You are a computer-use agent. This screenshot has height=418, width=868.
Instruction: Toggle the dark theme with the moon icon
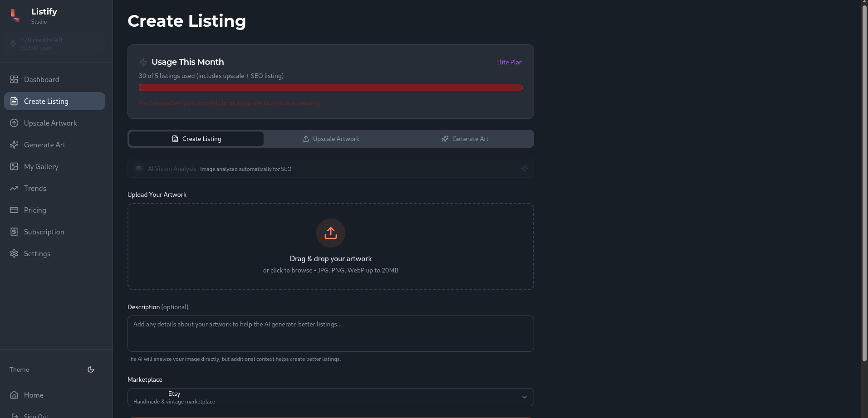[90, 369]
